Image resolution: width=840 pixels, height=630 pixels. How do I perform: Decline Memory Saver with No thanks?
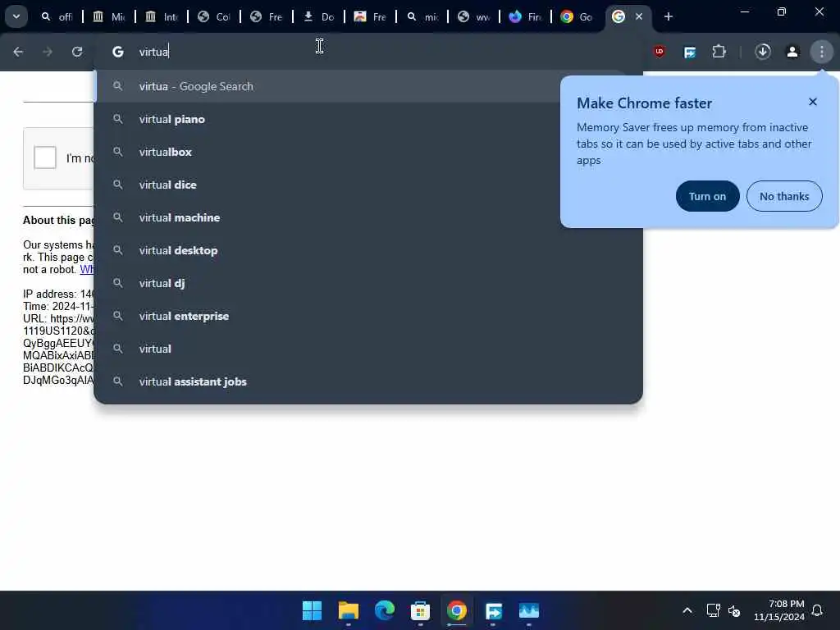click(x=783, y=196)
